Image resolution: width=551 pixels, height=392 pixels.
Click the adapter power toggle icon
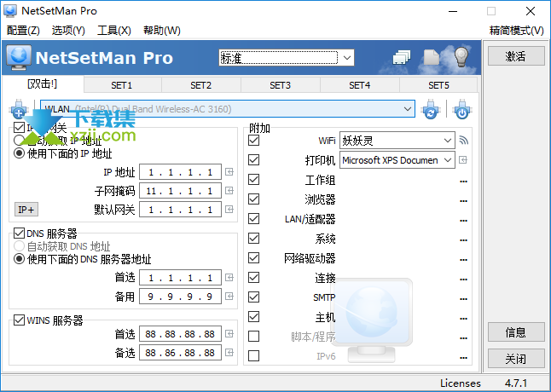(462, 109)
